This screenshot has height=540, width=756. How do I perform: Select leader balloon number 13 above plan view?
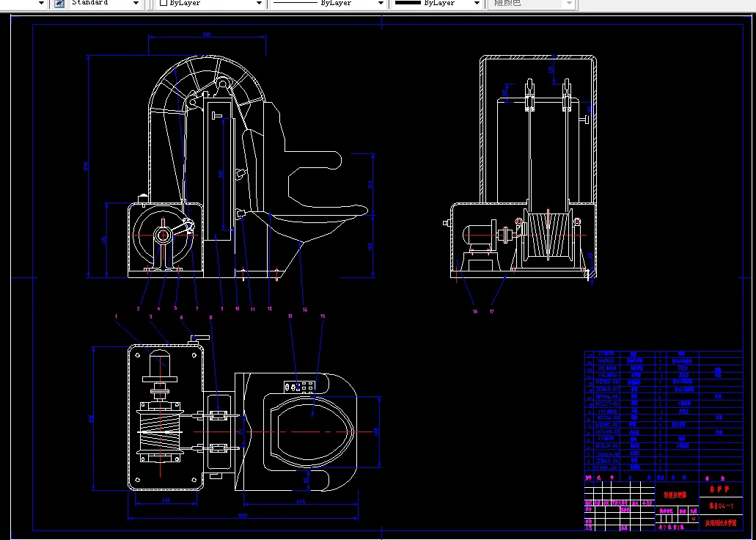coord(290,316)
